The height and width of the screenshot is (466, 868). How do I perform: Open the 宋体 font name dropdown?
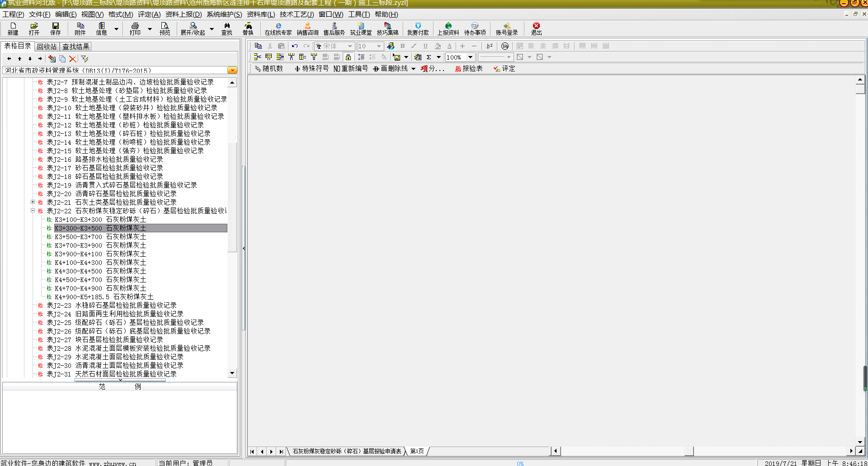click(x=350, y=46)
